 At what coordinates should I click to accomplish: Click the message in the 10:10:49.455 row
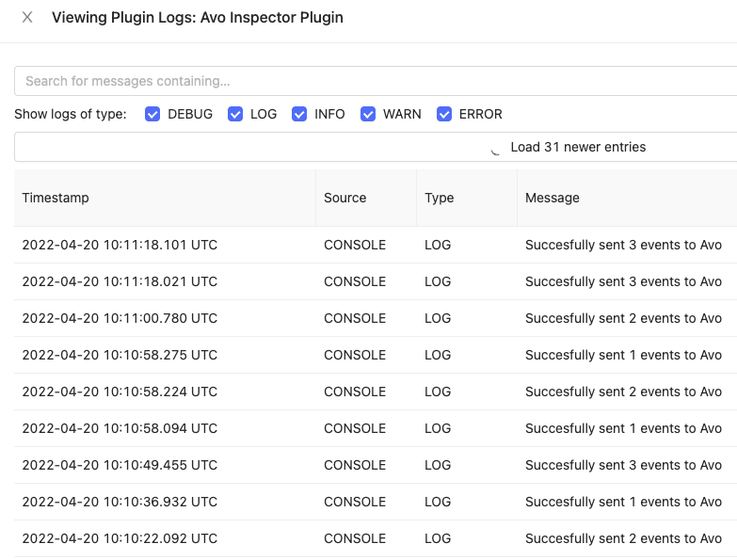click(623, 465)
